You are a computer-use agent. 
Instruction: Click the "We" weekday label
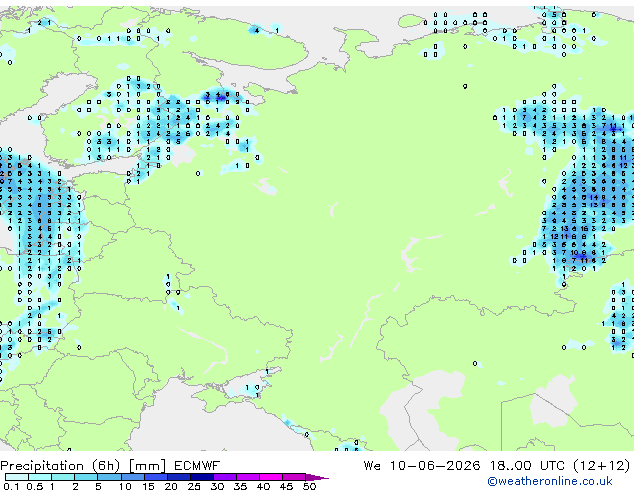[372, 466]
